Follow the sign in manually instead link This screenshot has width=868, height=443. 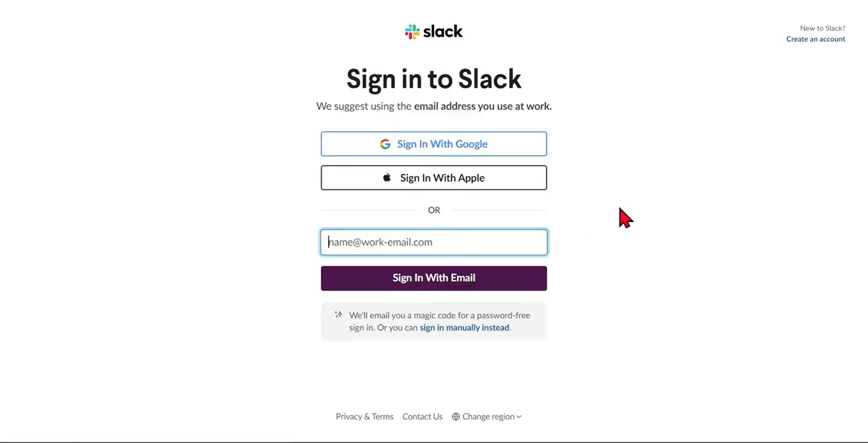[464, 327]
